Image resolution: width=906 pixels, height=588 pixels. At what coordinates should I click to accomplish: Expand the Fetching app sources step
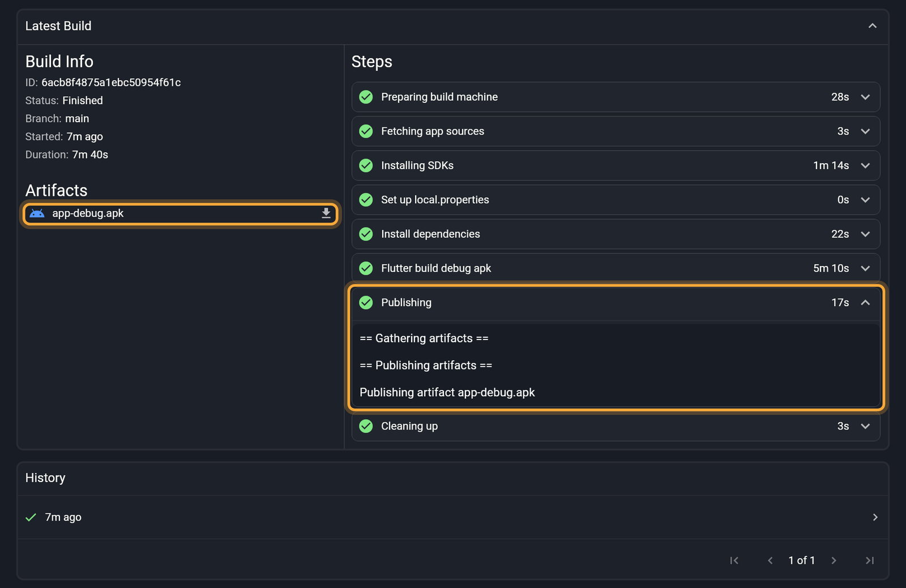865,131
